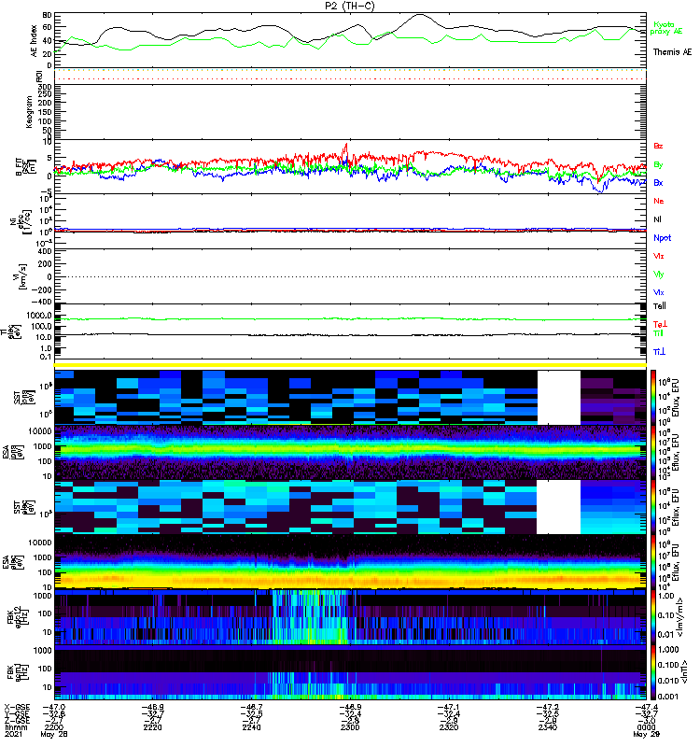Click the 2340 time tick label
This screenshot has height=747, width=700.
547,727
